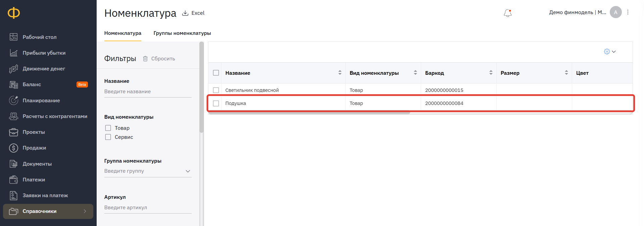Focus the Введите название input field

click(148, 92)
